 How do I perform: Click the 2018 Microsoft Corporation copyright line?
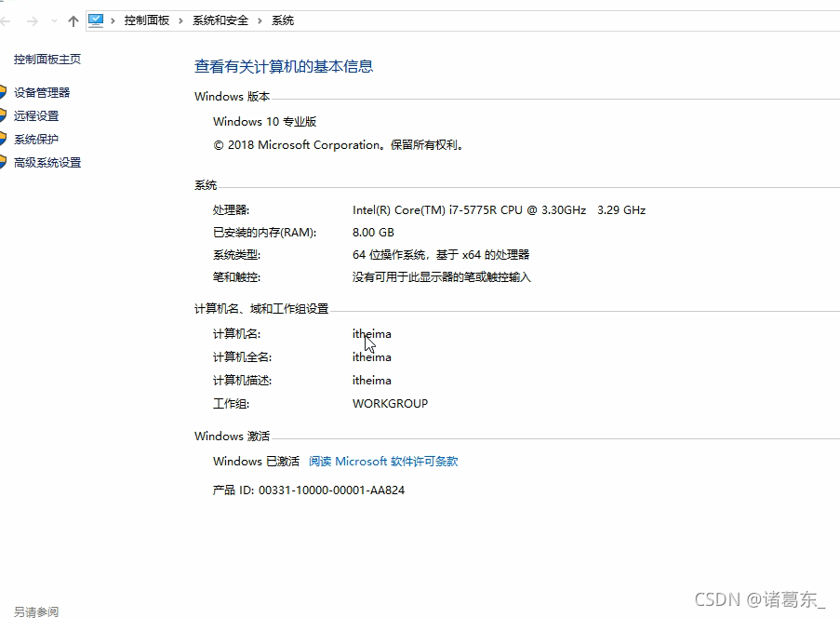point(338,144)
